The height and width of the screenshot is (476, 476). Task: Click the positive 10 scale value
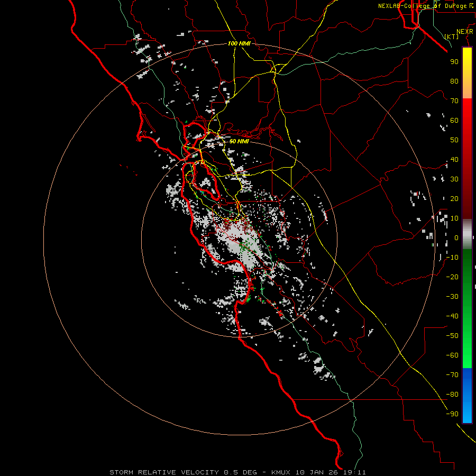(454, 218)
